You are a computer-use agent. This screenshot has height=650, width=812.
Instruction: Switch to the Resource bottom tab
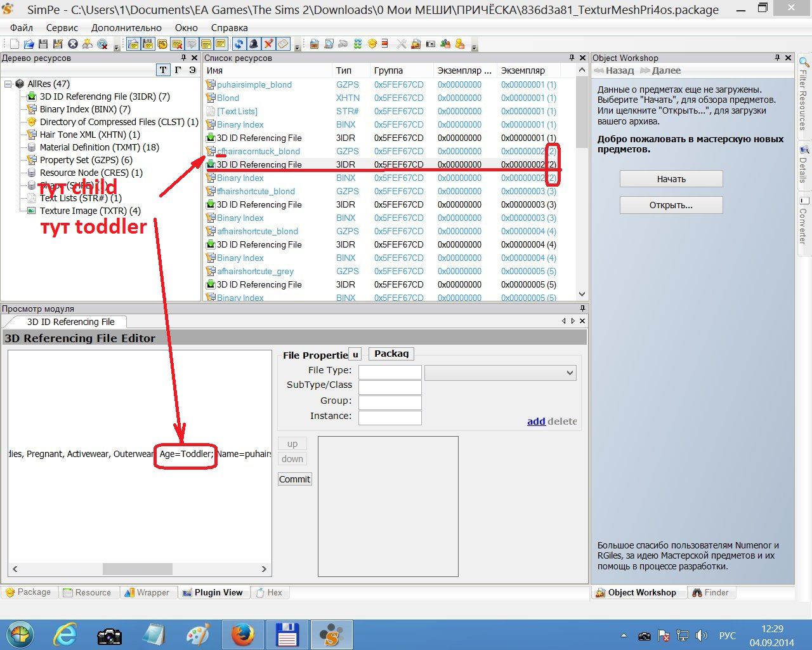click(87, 592)
